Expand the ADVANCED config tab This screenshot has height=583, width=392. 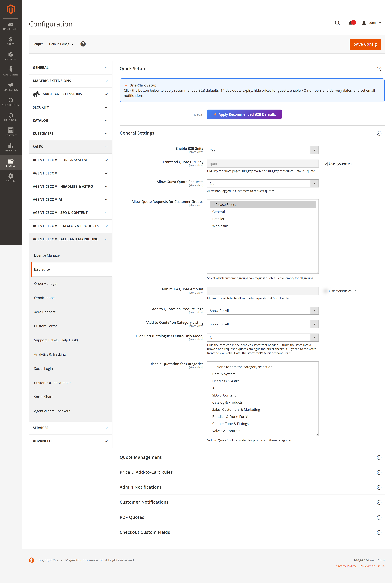(x=71, y=441)
